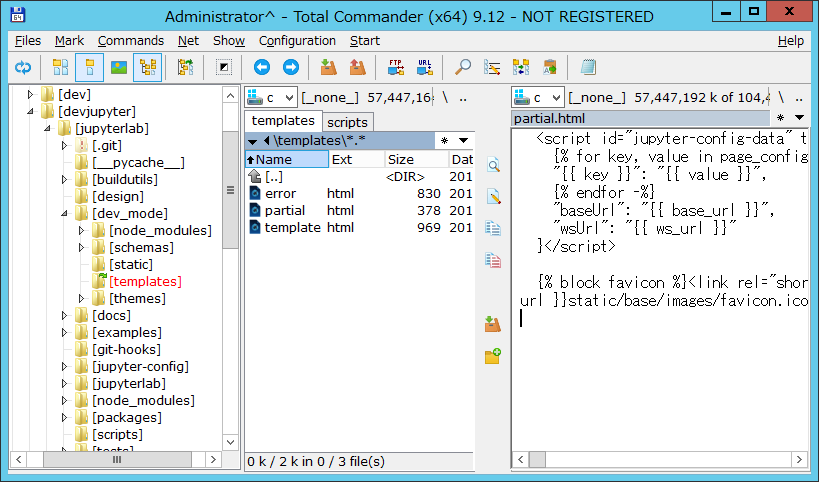819x482 pixels.
Task: Enable thumbnail view icon in toolbar
Action: point(119,67)
